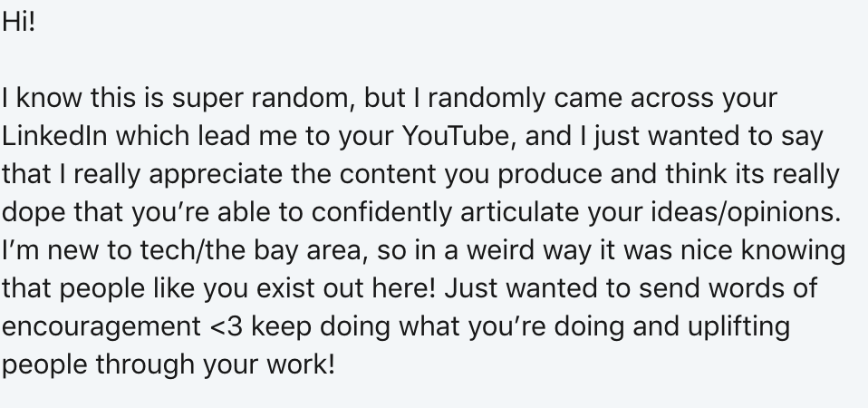Click the word "dope"
This screenshot has height=408, width=868.
click(34, 213)
